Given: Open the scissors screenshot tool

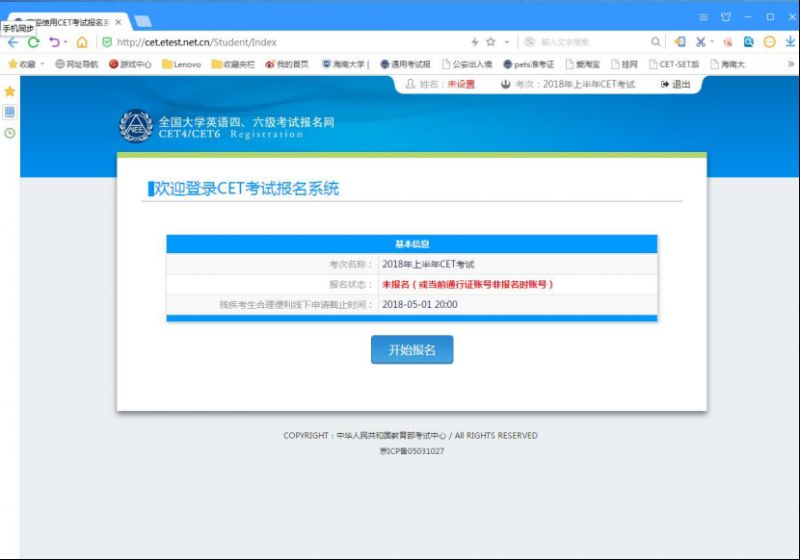Looking at the screenshot, I should pyautogui.click(x=701, y=42).
